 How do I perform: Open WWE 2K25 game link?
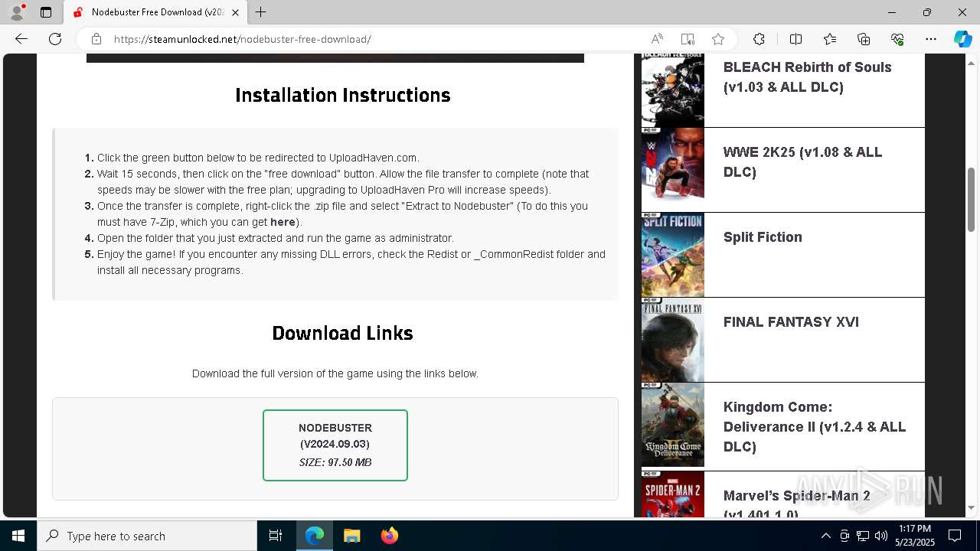point(802,161)
